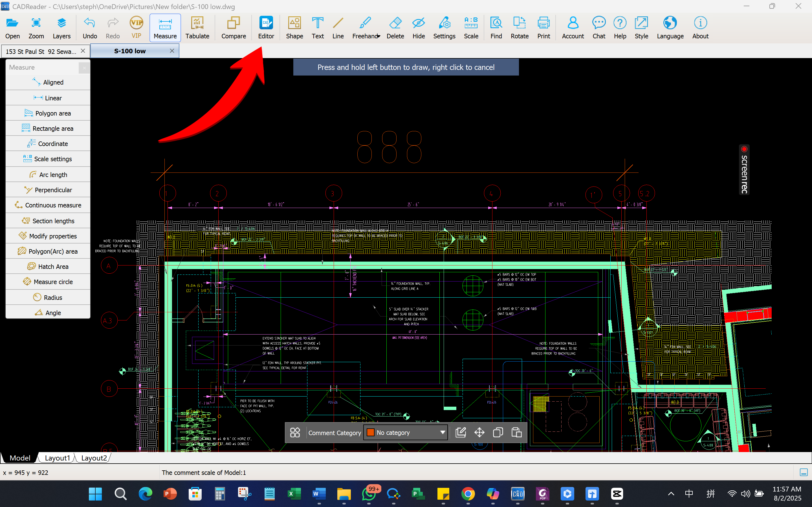Undo the last action

(x=90, y=28)
